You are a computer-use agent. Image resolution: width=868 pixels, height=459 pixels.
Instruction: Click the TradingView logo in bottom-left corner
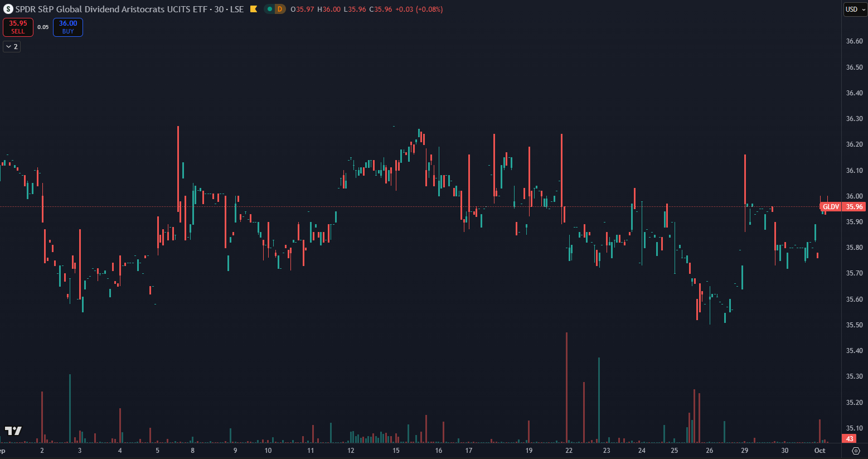tap(13, 431)
